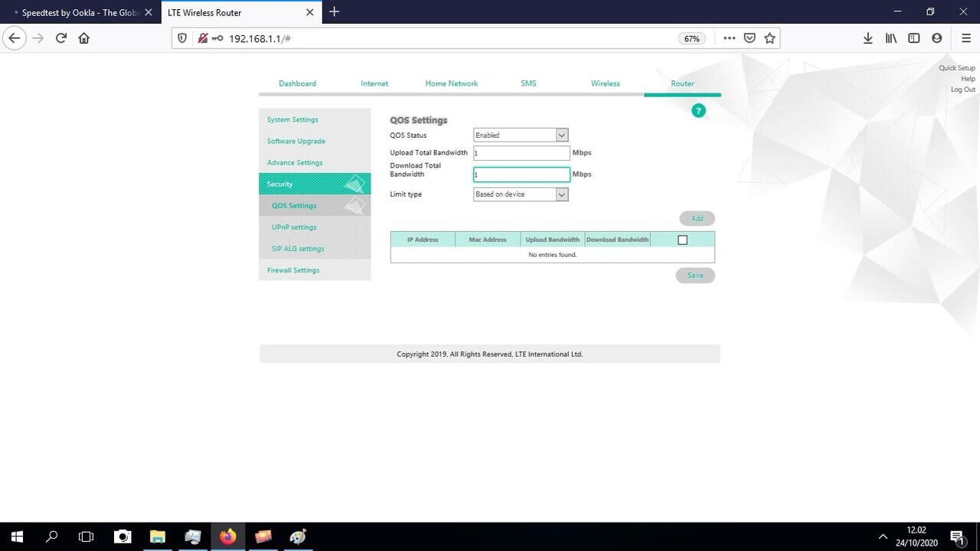Open Firewall Settings in the sidebar
980x551 pixels.
pyautogui.click(x=315, y=270)
